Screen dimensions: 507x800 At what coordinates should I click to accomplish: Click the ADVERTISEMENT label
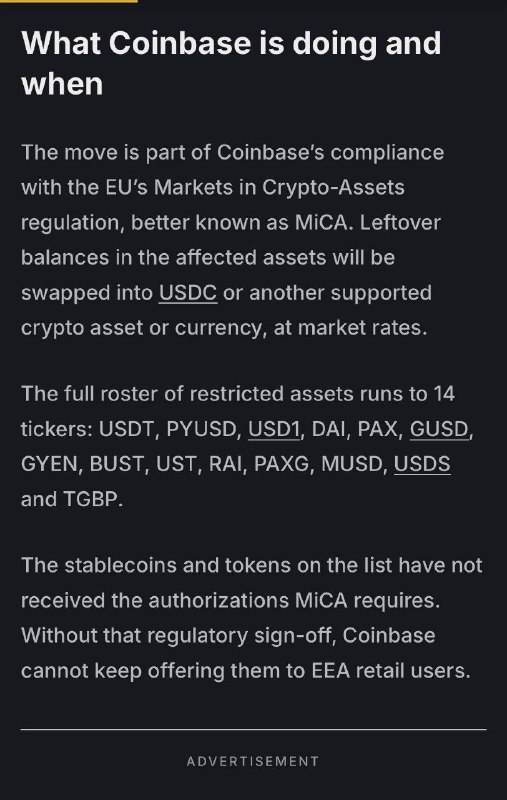[253, 761]
